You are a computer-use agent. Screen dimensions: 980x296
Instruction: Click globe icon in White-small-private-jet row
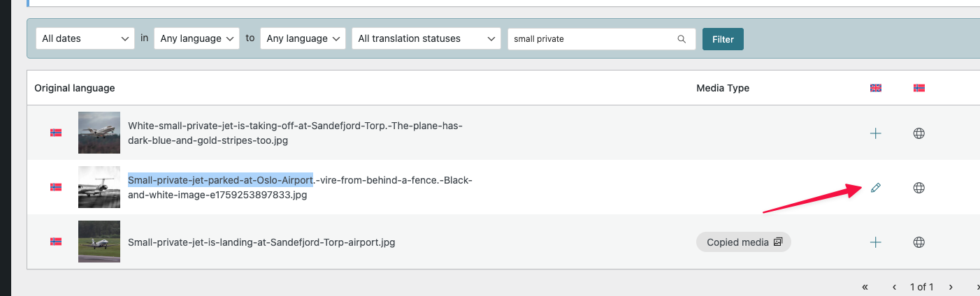919,133
